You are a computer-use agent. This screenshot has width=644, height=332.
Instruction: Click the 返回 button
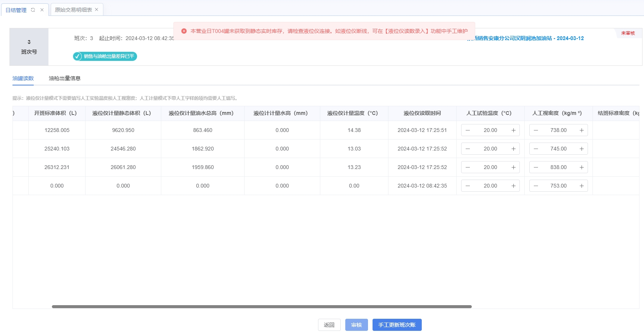click(x=329, y=325)
